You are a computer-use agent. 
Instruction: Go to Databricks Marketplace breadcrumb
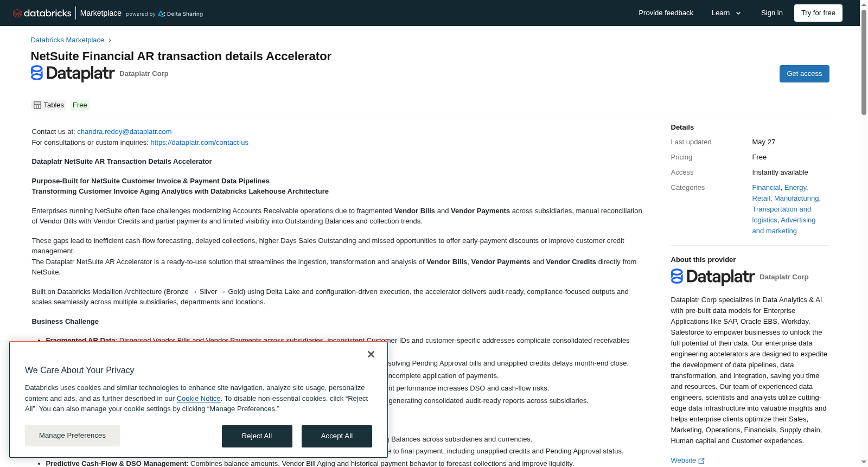point(67,40)
